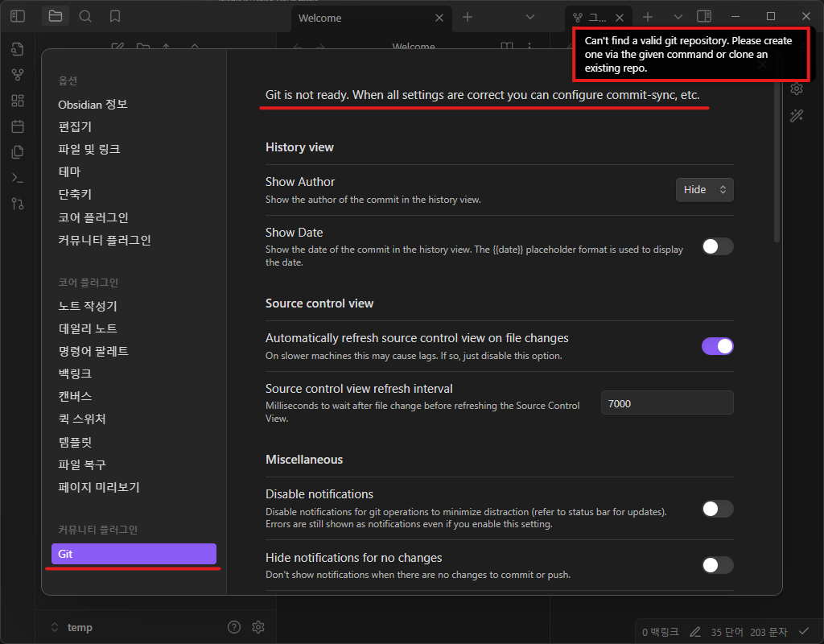Click the 35 단어 word count

pyautogui.click(x=727, y=632)
